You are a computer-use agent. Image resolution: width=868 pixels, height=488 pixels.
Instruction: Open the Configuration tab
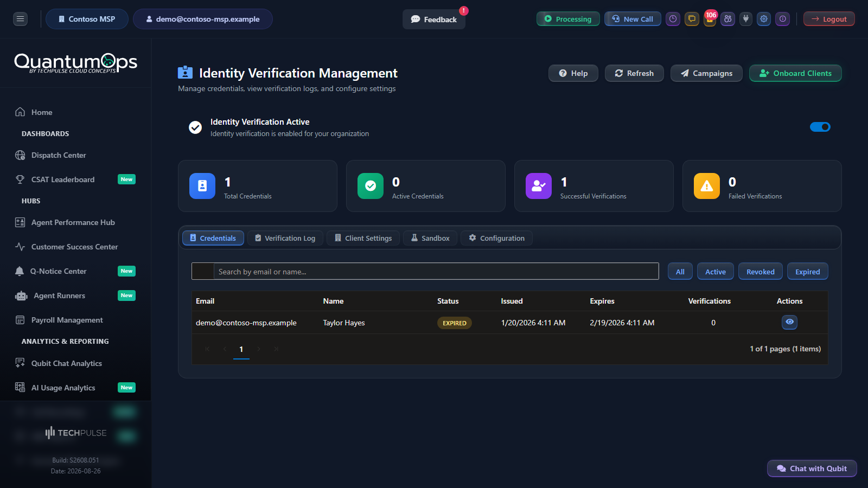tap(496, 238)
